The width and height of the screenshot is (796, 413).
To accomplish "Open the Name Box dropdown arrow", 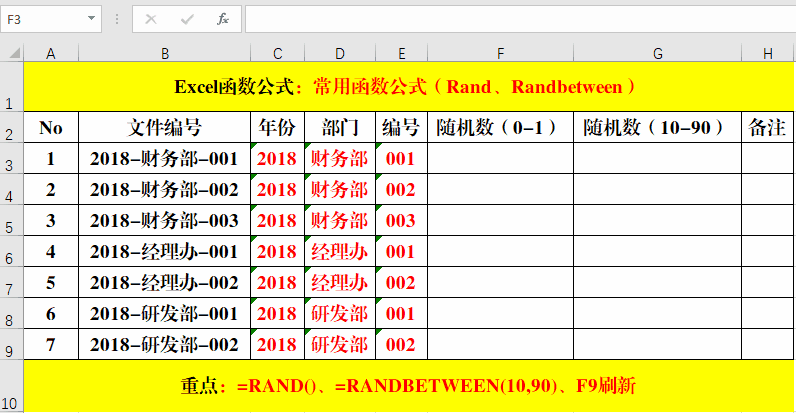I will click(91, 18).
